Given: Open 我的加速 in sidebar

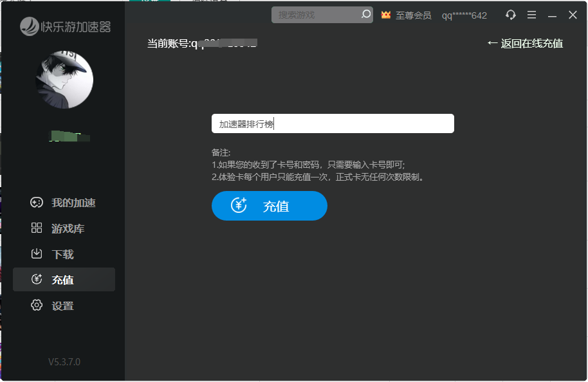Looking at the screenshot, I should 64,203.
